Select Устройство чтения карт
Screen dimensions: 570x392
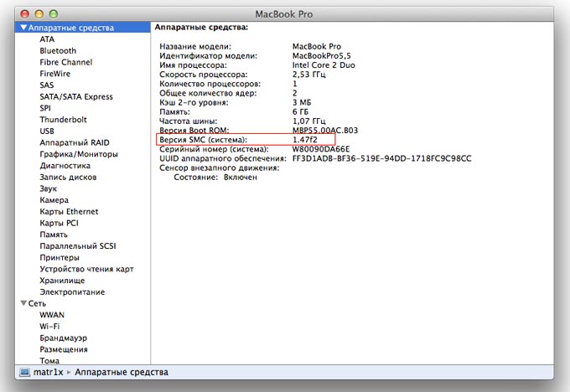click(x=86, y=269)
